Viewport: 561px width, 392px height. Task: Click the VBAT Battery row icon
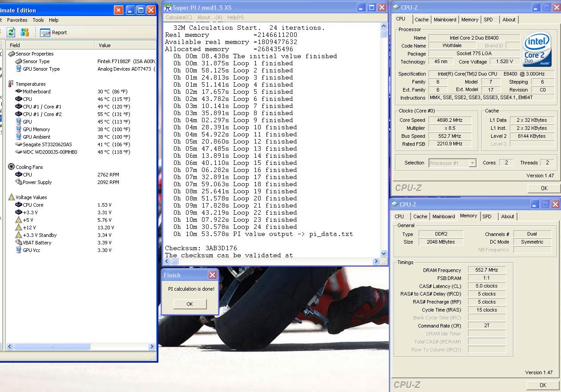point(19,243)
